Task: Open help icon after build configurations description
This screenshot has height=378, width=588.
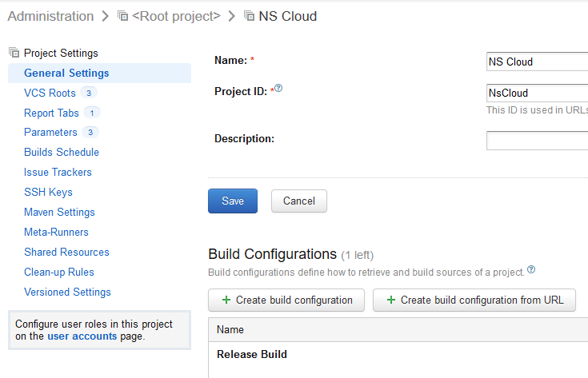Action: coord(531,270)
